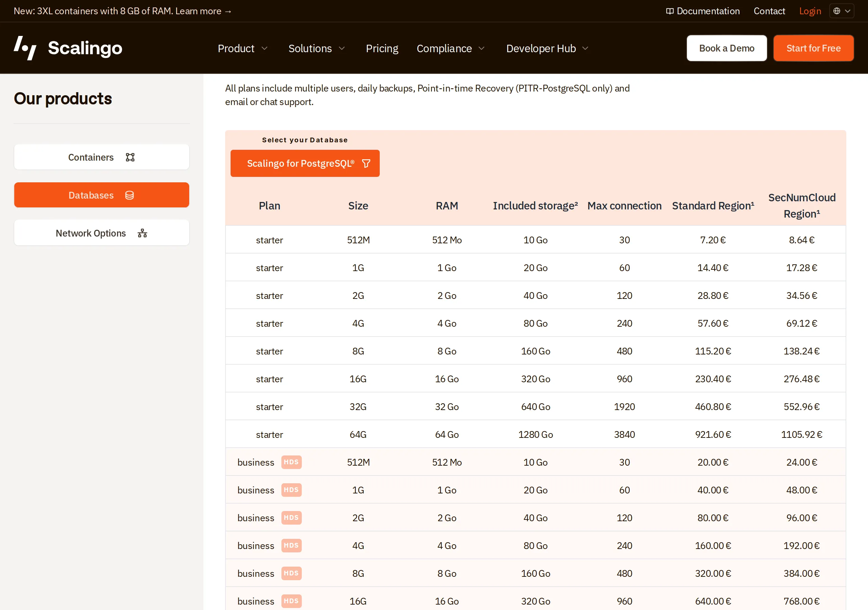The image size is (868, 610).
Task: Go to the Pricing page
Action: coord(382,48)
